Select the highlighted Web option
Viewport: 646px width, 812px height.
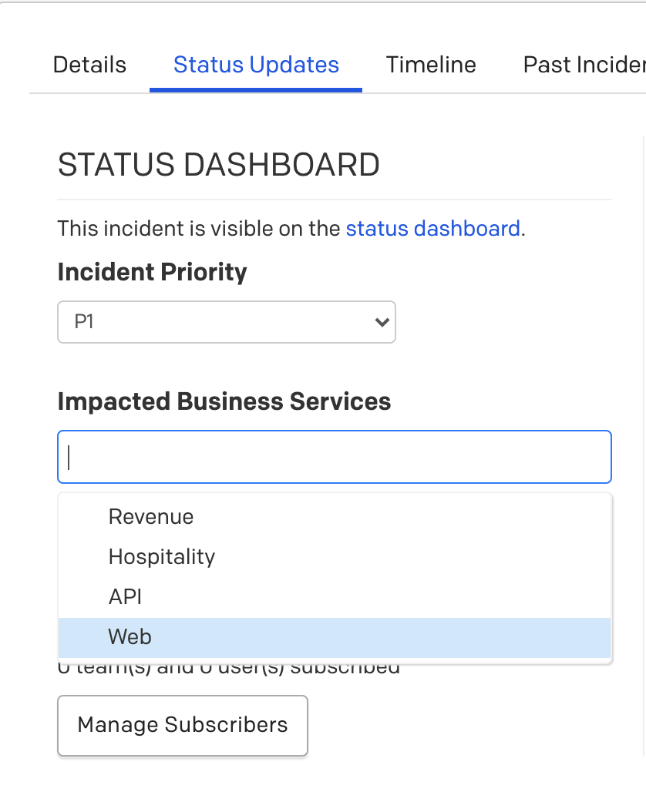point(335,637)
